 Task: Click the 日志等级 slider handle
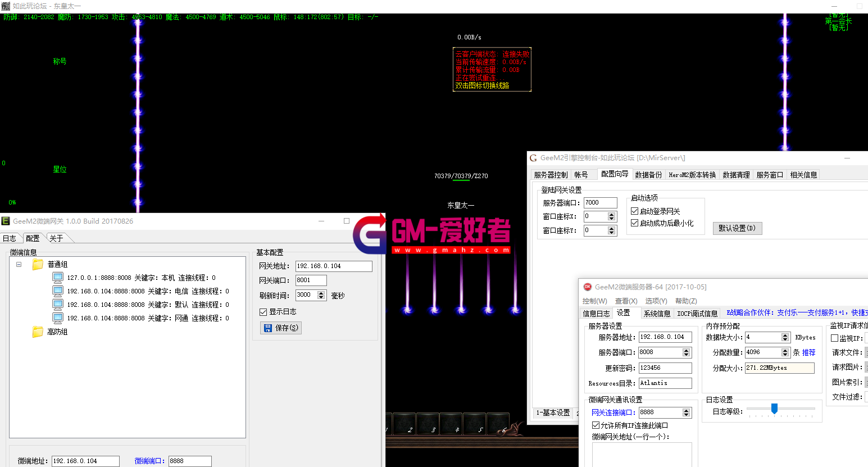tap(774, 409)
